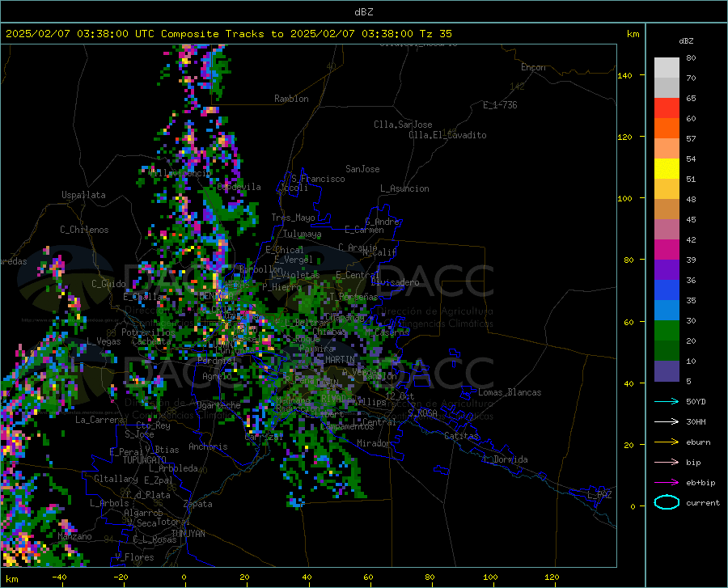Viewport: 728px width, 588px height.
Task: Click the timestamp Composite Tracks header text
Action: pos(228,34)
